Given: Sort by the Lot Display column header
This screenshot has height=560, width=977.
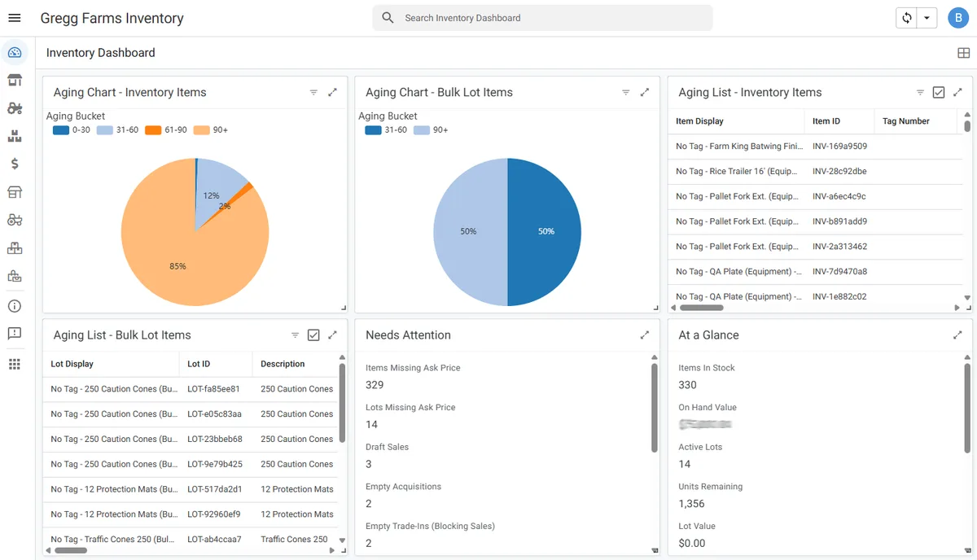Looking at the screenshot, I should click(x=72, y=364).
